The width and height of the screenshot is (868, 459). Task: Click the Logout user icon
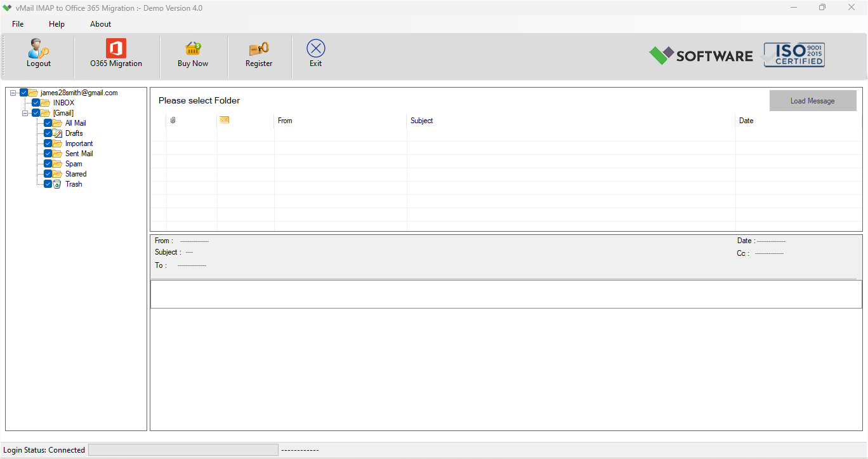point(38,48)
